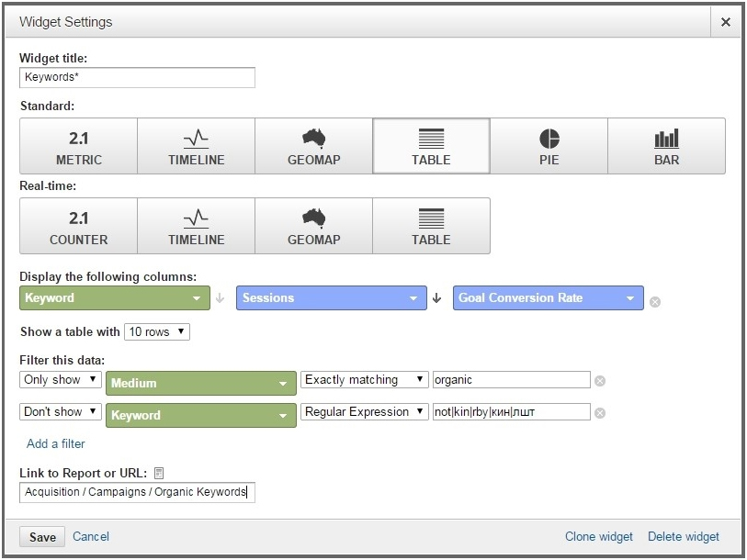The height and width of the screenshot is (560, 747).
Task: Pick the PIE chart widget type
Action: [549, 146]
